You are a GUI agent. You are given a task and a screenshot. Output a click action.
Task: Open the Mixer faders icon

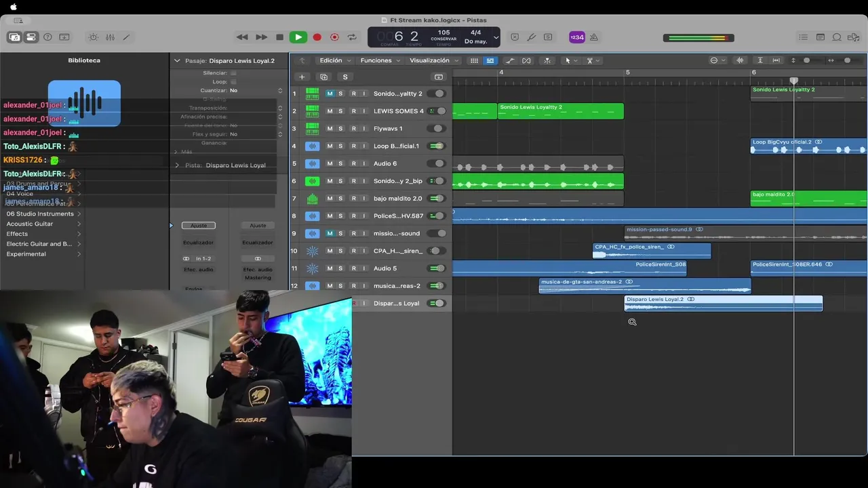110,37
